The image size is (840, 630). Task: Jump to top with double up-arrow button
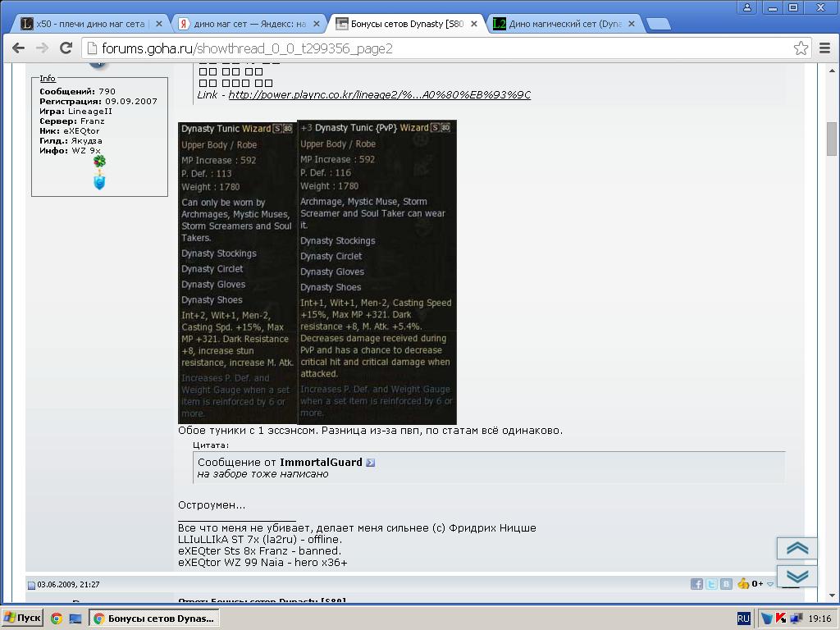tap(797, 549)
